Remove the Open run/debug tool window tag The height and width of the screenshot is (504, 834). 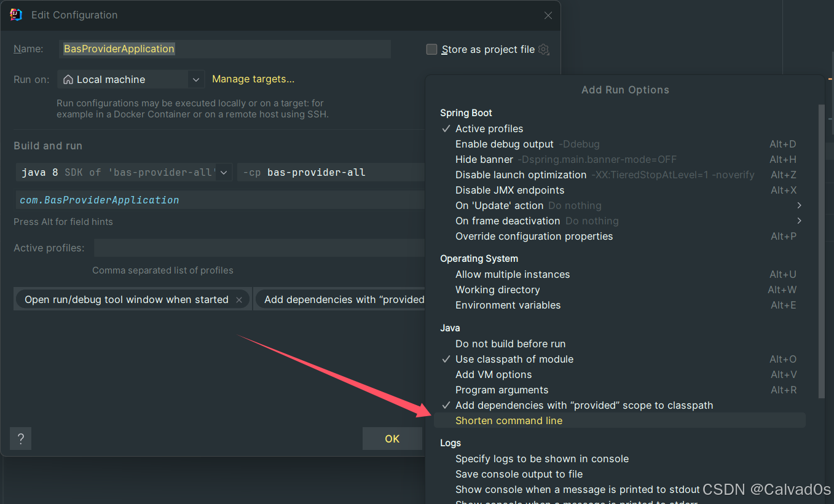239,299
